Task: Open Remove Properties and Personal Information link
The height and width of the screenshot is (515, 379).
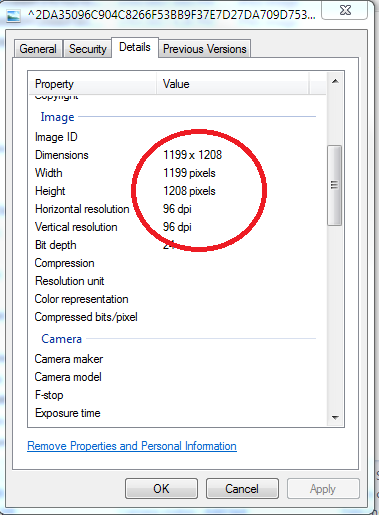Action: tap(132, 446)
